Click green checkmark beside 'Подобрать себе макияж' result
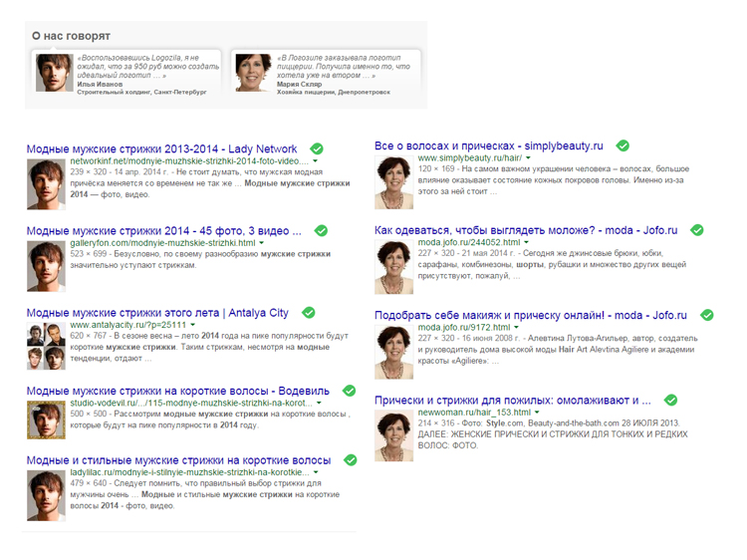The image size is (747, 560). (x=706, y=314)
